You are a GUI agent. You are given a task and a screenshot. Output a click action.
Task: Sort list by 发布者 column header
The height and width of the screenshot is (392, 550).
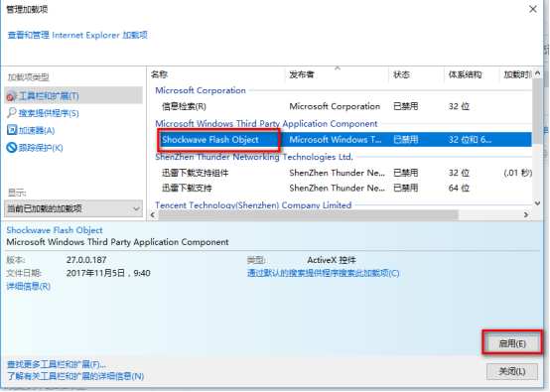(x=302, y=74)
